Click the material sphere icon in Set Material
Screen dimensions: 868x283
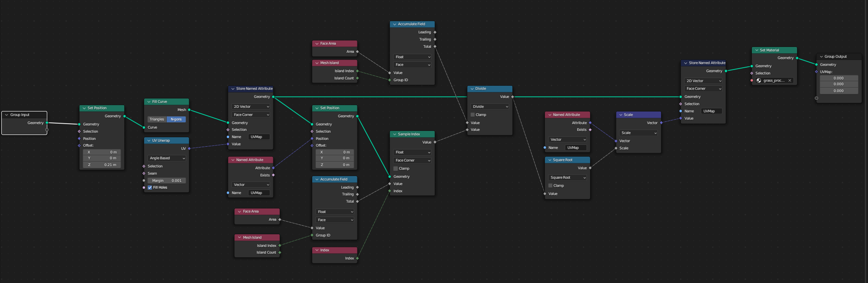pos(759,80)
